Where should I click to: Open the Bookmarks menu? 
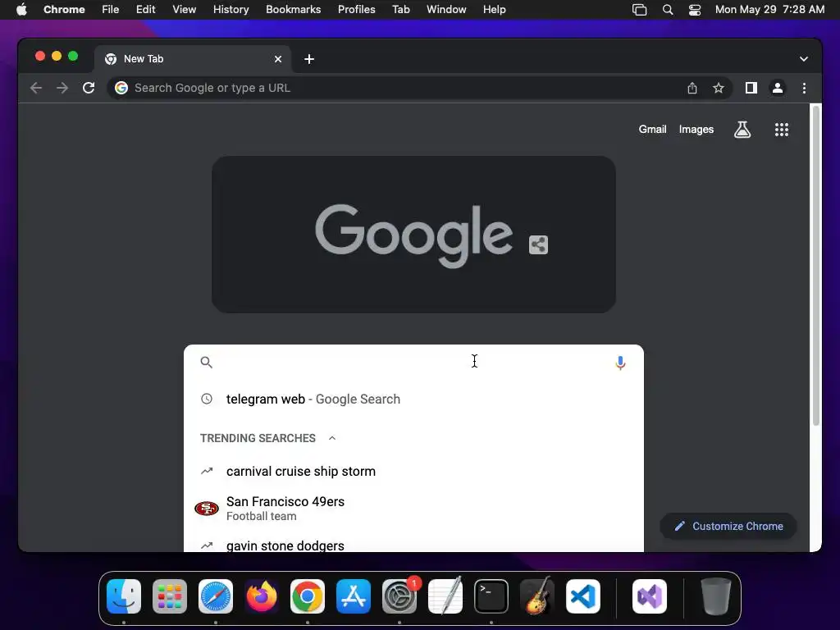[293, 10]
